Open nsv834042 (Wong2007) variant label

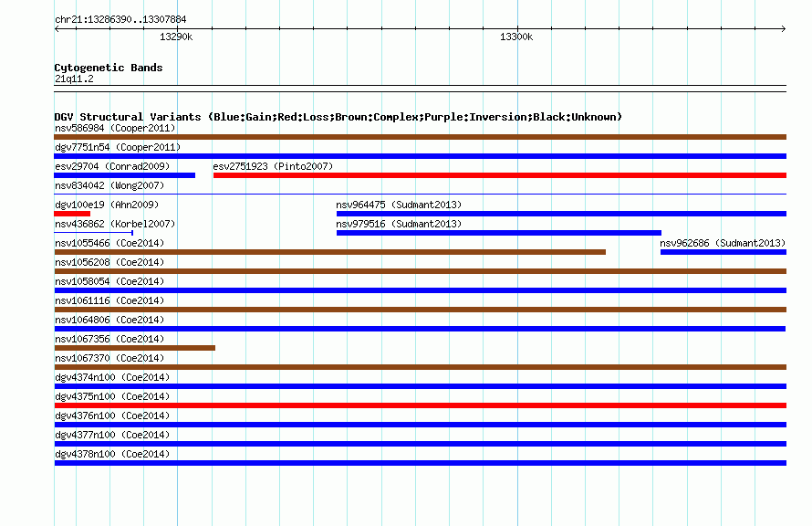pyautogui.click(x=109, y=185)
